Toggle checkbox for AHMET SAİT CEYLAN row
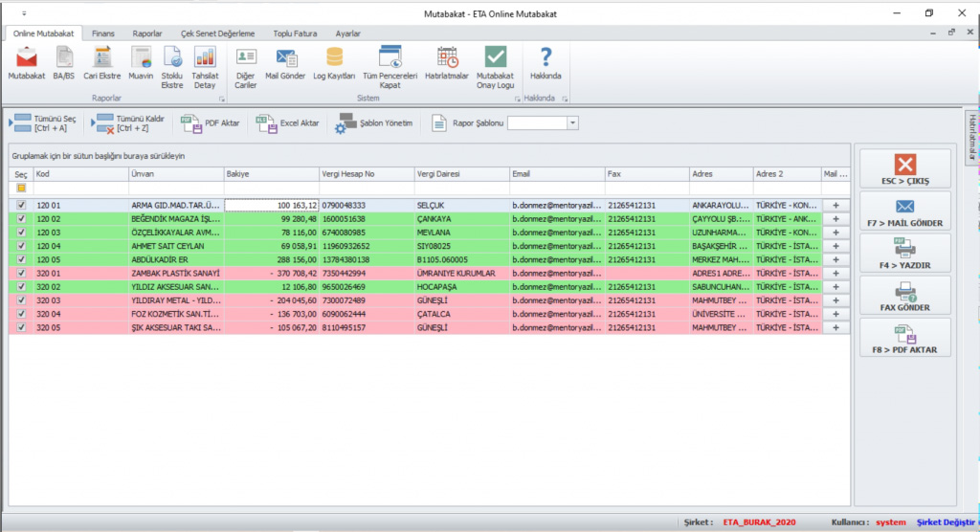This screenshot has width=980, height=532. click(x=21, y=246)
